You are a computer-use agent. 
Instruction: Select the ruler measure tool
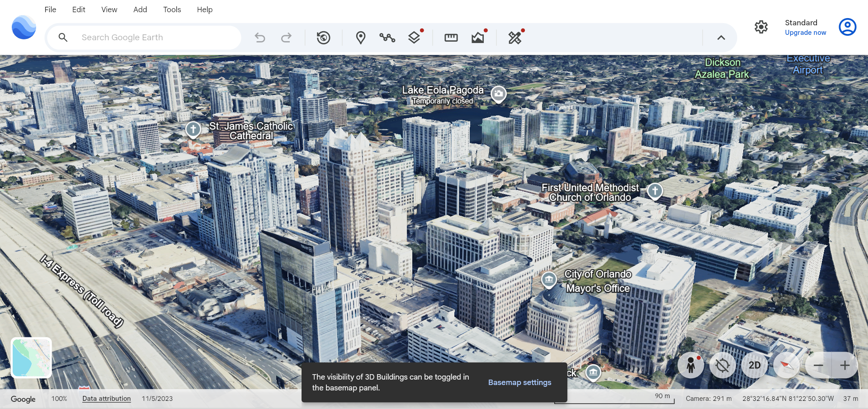click(450, 38)
